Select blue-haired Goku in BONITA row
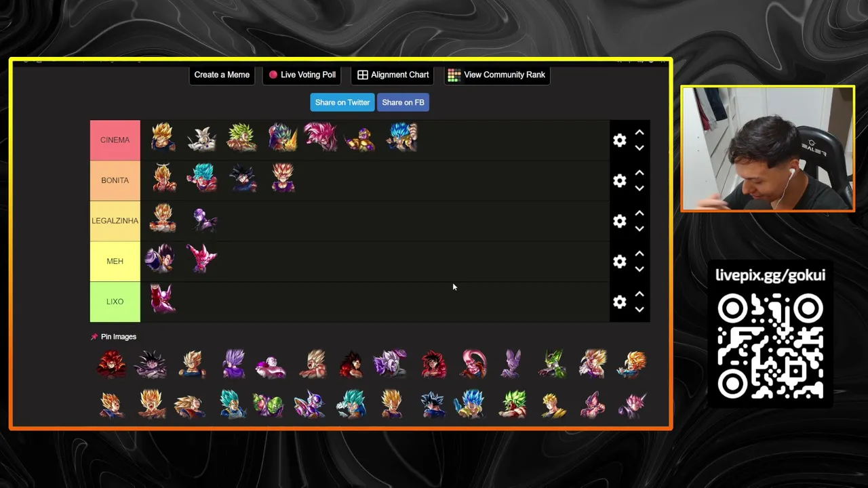The image size is (868, 488). point(201,178)
